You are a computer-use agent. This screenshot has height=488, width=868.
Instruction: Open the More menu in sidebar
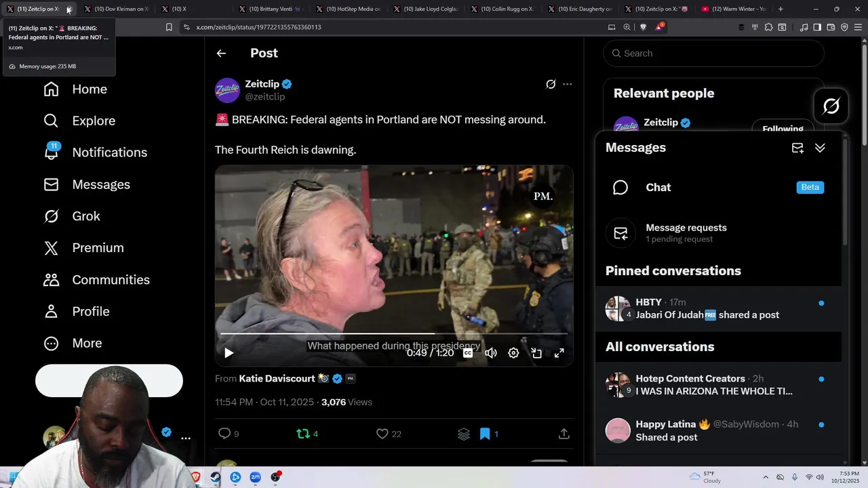[73, 343]
